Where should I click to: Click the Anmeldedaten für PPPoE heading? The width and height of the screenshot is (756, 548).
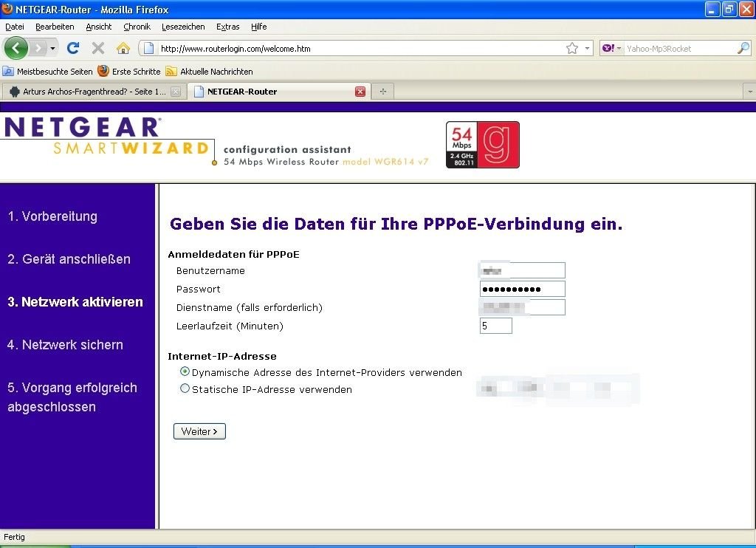[x=233, y=254]
